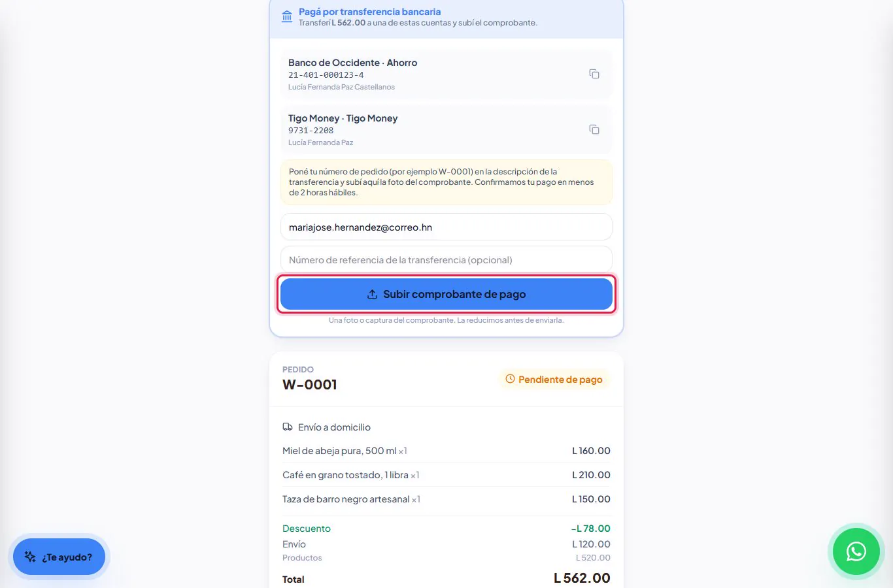Image resolution: width=893 pixels, height=588 pixels.
Task: Click the Café en grano tostado item row
Action: click(x=446, y=475)
